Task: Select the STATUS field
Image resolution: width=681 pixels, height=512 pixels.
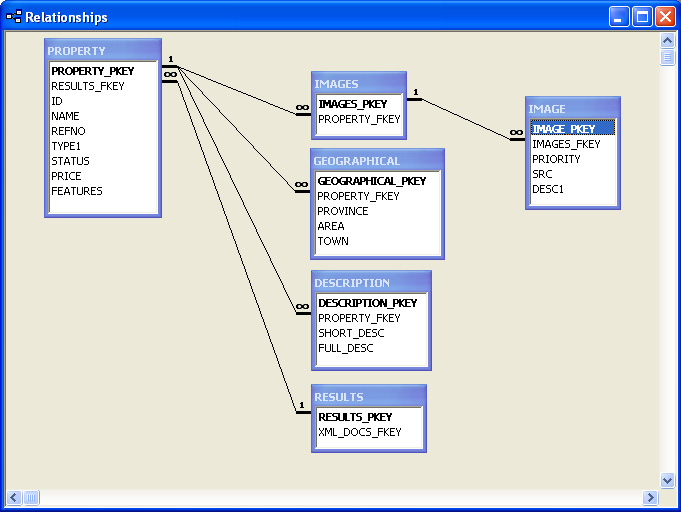Action: pyautogui.click(x=103, y=161)
